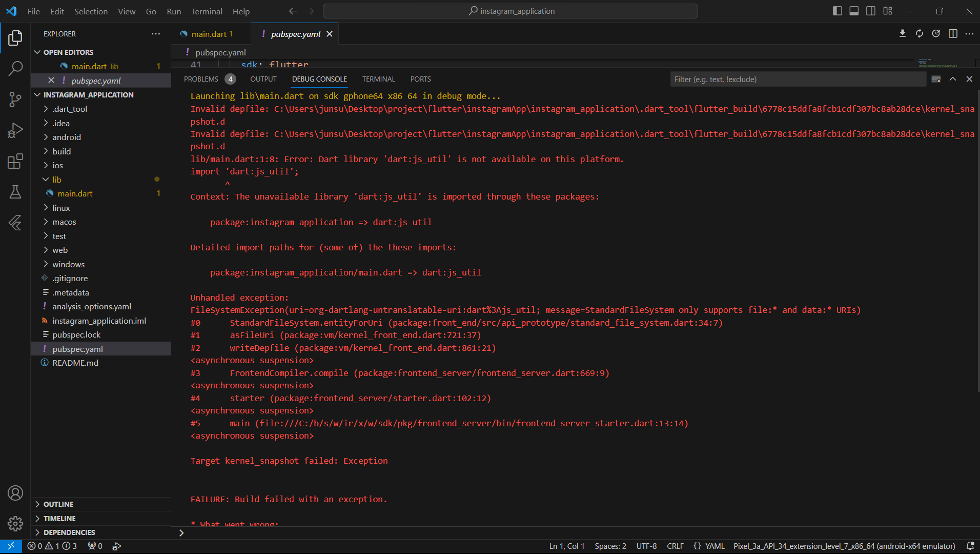Close pubspec.yaml in Open Editors list
This screenshot has height=554, width=980.
point(51,81)
